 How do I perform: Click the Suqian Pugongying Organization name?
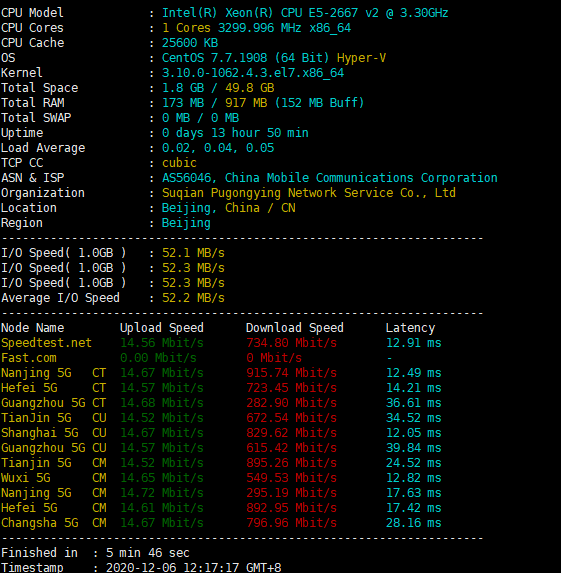click(x=309, y=193)
